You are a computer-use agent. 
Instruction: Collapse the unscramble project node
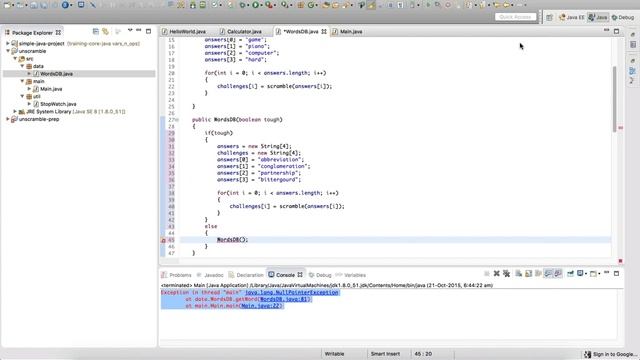(8, 51)
